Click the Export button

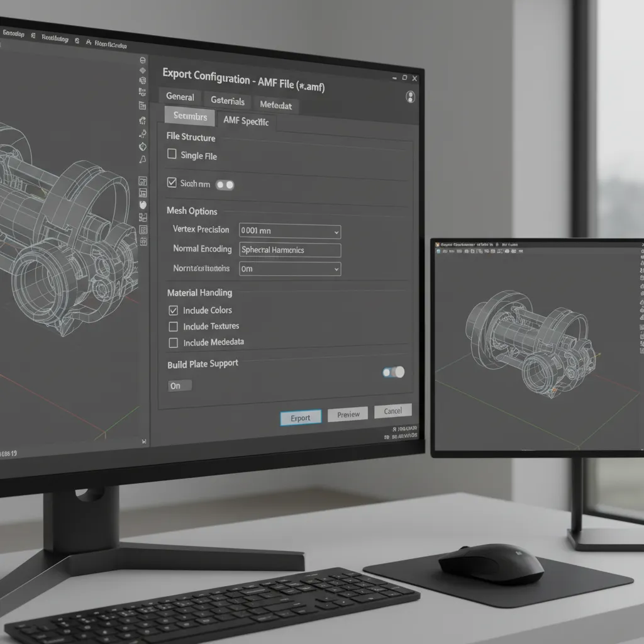(301, 418)
